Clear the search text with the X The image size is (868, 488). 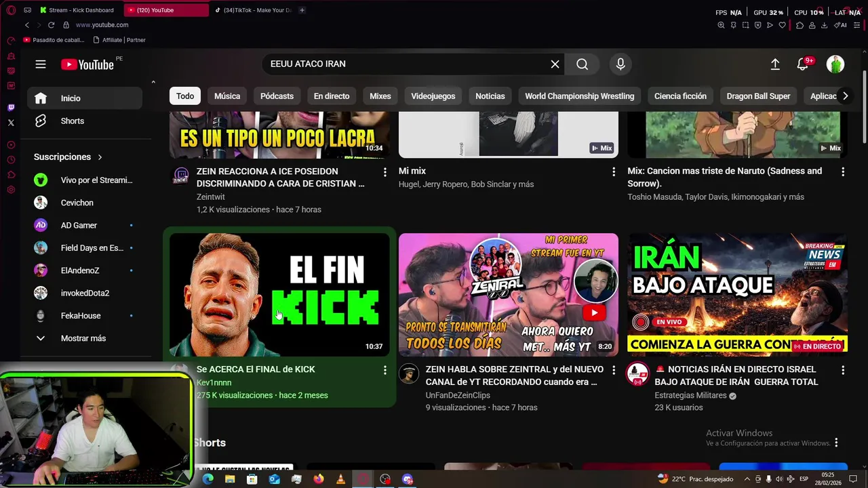pyautogui.click(x=555, y=64)
